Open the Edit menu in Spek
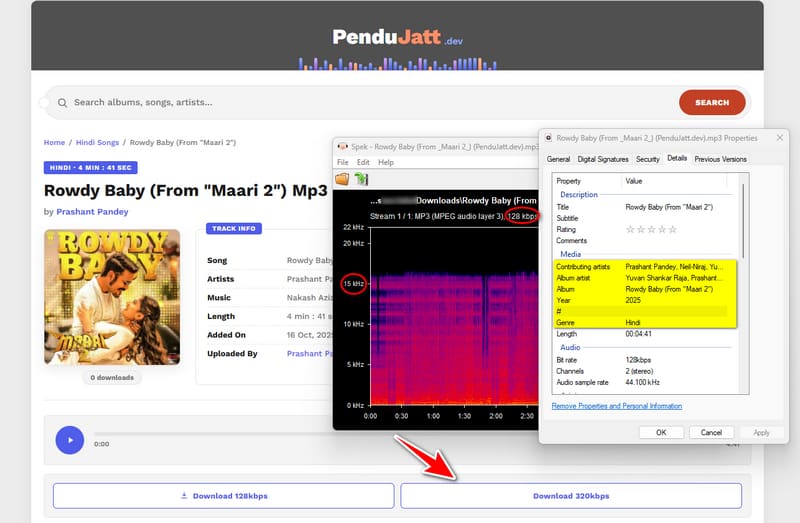Image resolution: width=800 pixels, height=523 pixels. pyautogui.click(x=363, y=162)
